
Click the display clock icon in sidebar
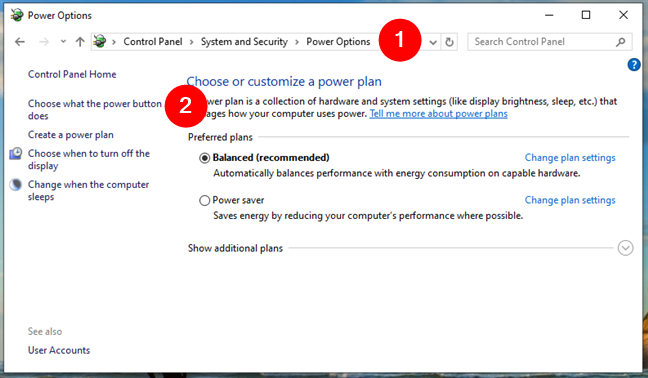coord(16,154)
